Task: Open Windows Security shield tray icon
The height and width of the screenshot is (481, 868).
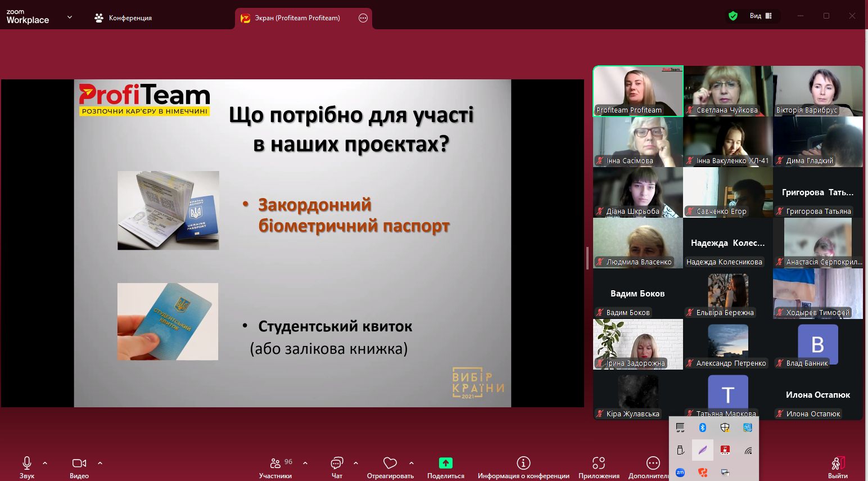Action: (x=725, y=428)
